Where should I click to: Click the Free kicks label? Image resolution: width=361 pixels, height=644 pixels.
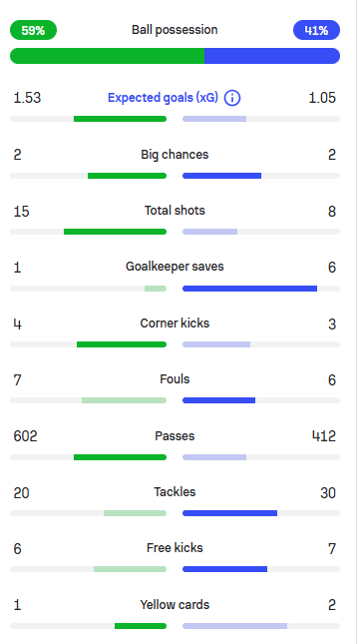click(x=175, y=548)
